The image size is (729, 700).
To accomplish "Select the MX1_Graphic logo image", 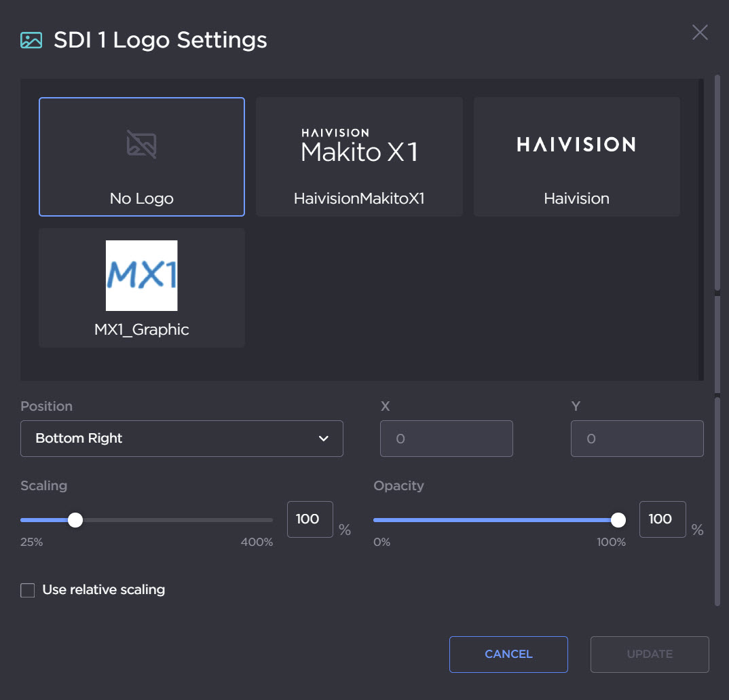I will pos(141,275).
